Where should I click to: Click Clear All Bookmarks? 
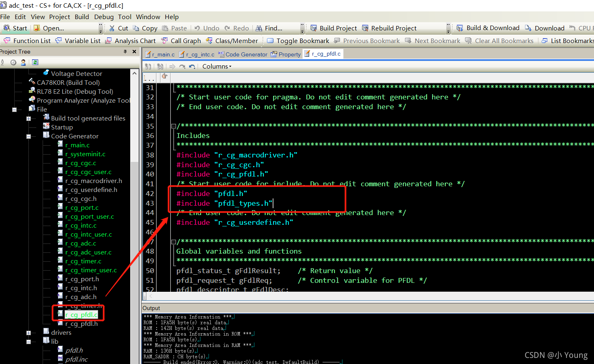tap(499, 41)
